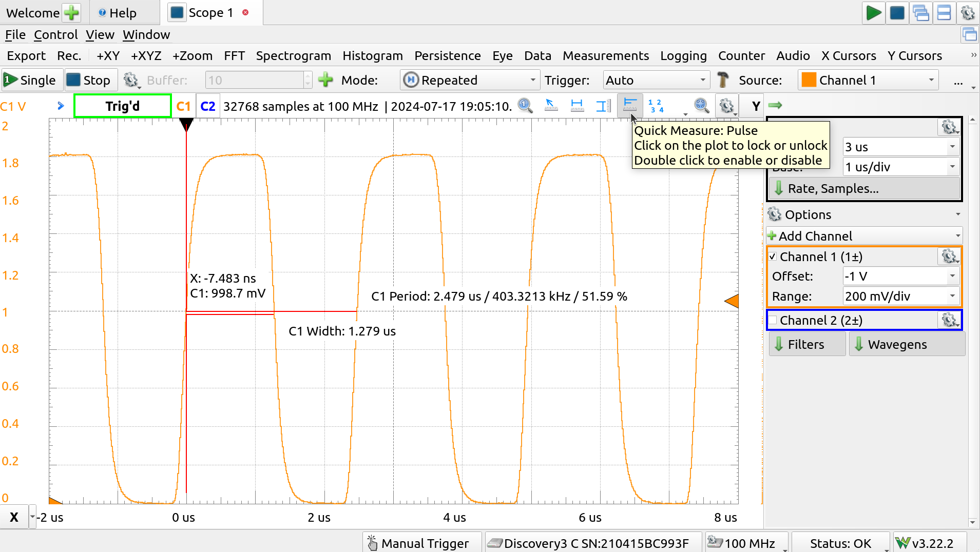980x552 pixels.
Task: Click the green plus icon beside Buffer field
Action: 325,80
